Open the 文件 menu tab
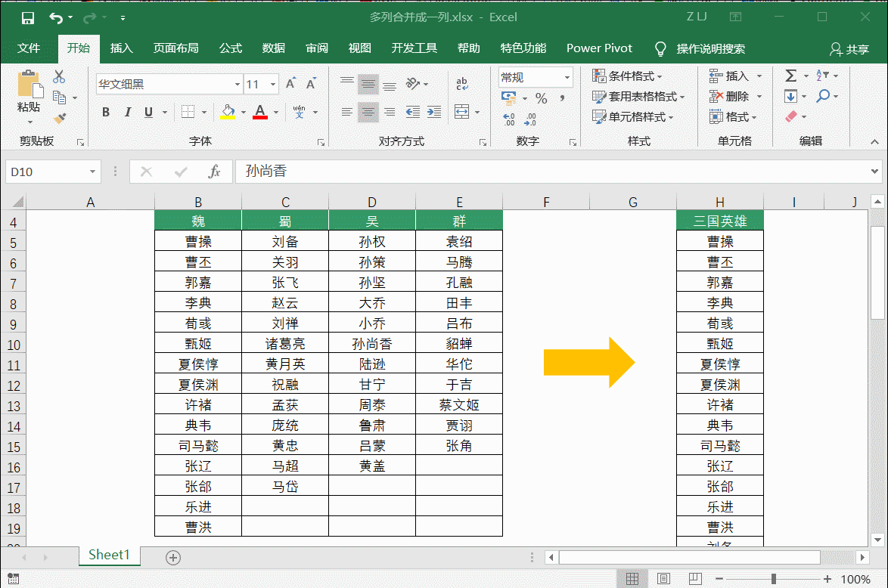 pyautogui.click(x=29, y=48)
